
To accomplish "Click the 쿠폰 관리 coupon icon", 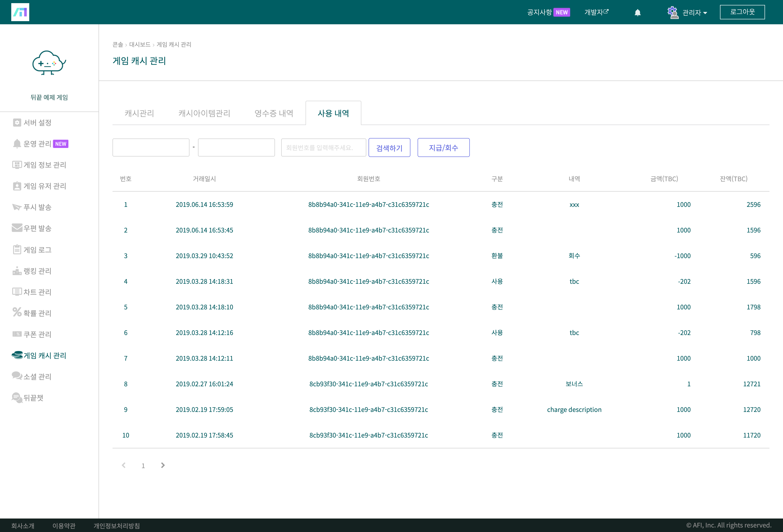I will [x=17, y=334].
